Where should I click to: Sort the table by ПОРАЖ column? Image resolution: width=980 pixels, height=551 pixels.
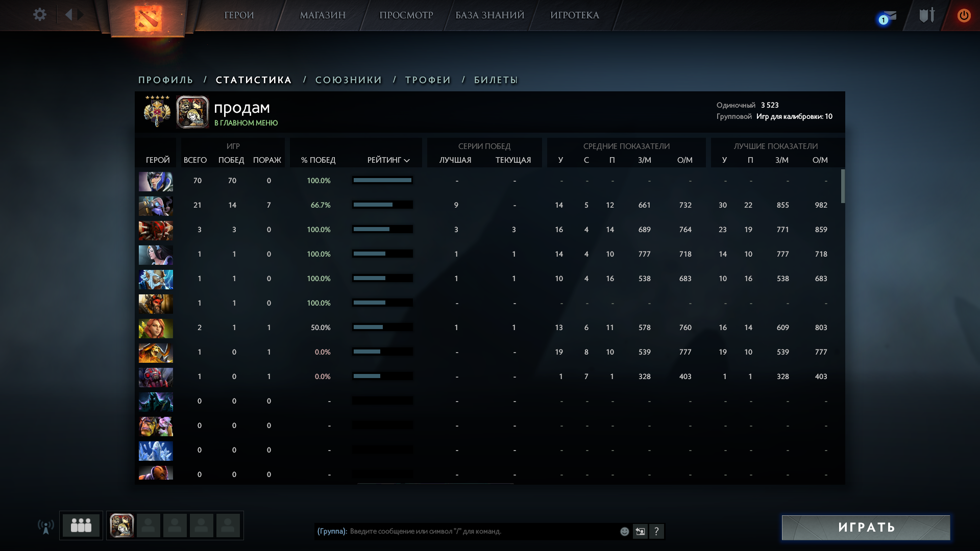(x=267, y=160)
